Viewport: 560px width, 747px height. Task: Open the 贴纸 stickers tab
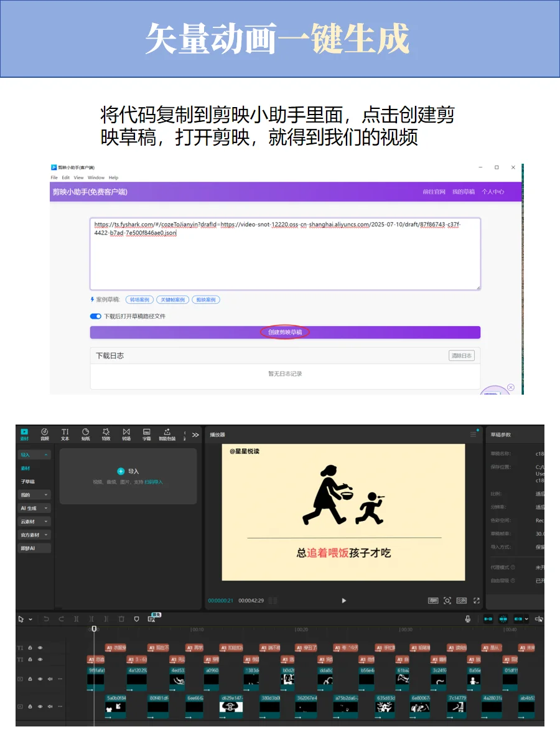[85, 434]
